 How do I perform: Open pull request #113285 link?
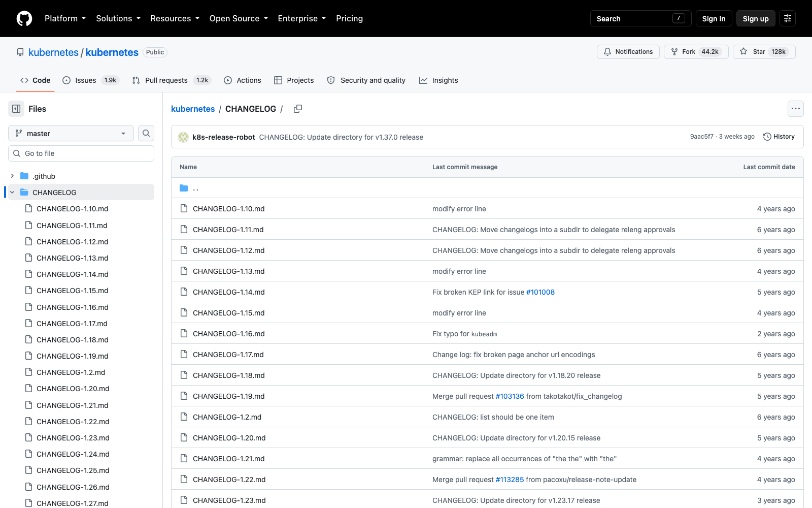510,480
